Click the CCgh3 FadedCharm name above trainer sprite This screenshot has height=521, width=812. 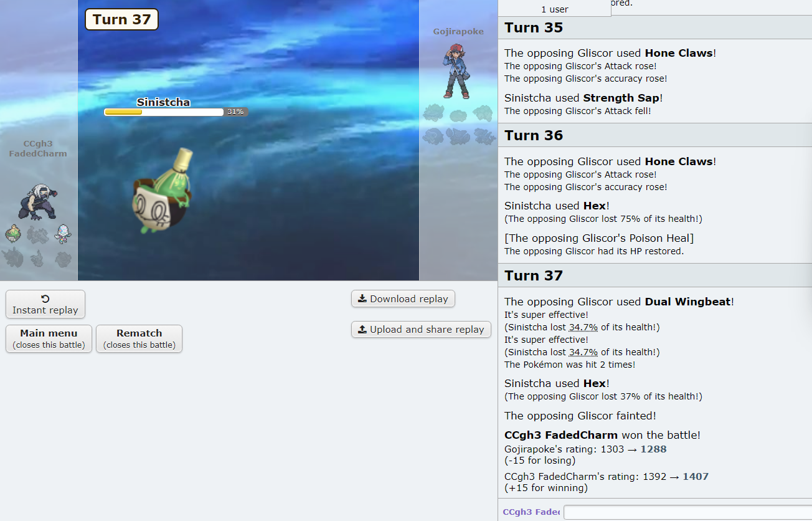pos(37,148)
